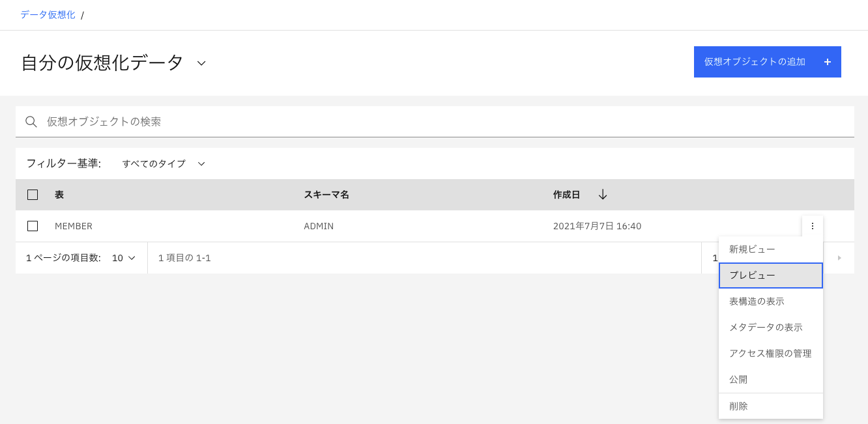Follow the データ仮想化 breadcrumb link
The width and height of the screenshot is (868, 424).
[48, 14]
